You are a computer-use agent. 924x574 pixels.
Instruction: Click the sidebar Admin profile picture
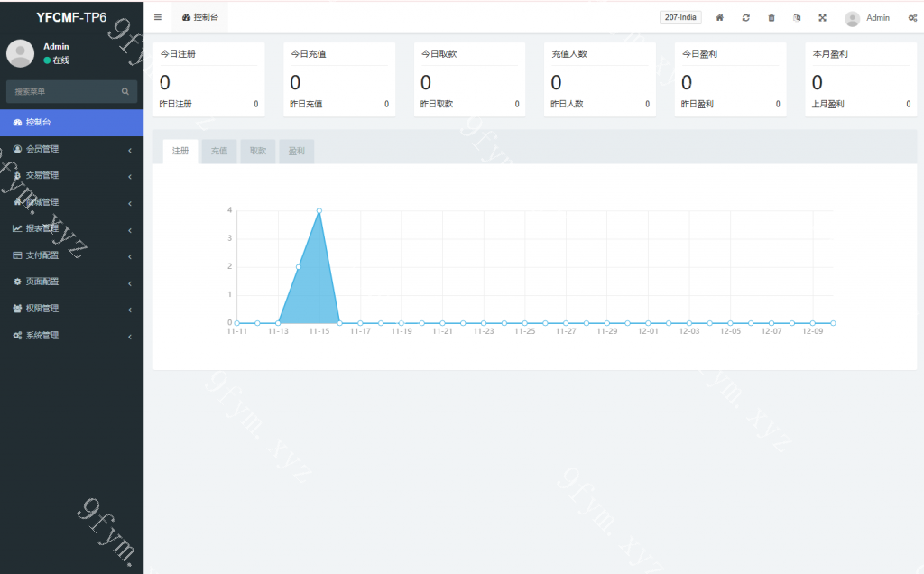20,53
